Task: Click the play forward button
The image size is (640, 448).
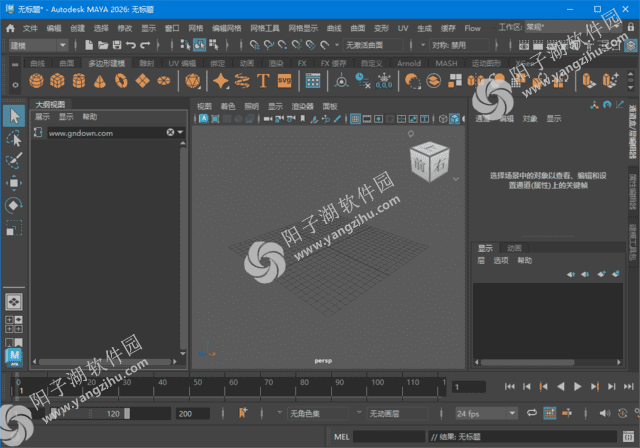Action: 577,386
